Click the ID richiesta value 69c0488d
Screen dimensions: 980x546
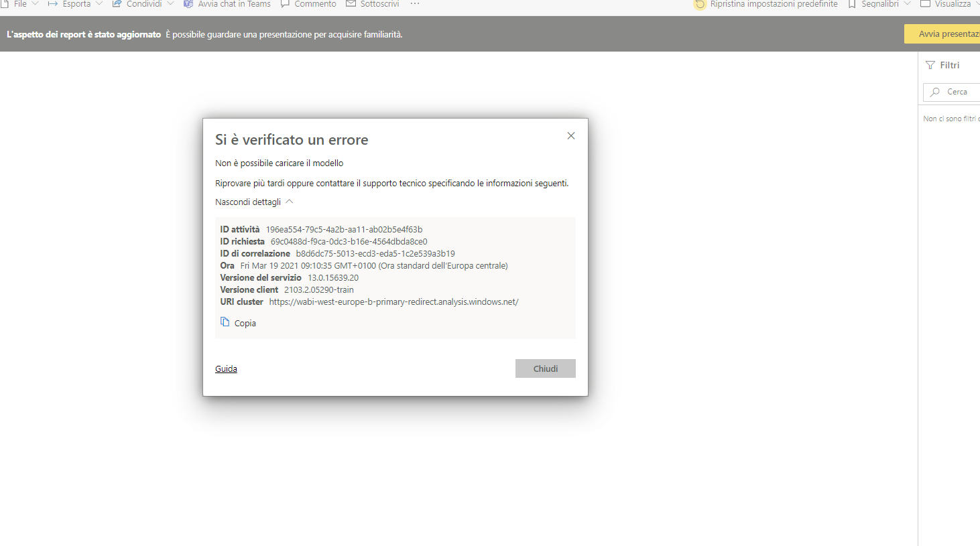tap(349, 242)
